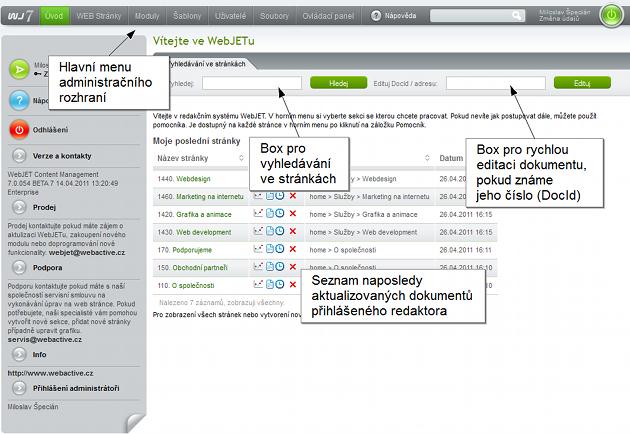This screenshot has height=434, width=630.
Task: Open the Úvod menu item
Action: tap(54, 16)
